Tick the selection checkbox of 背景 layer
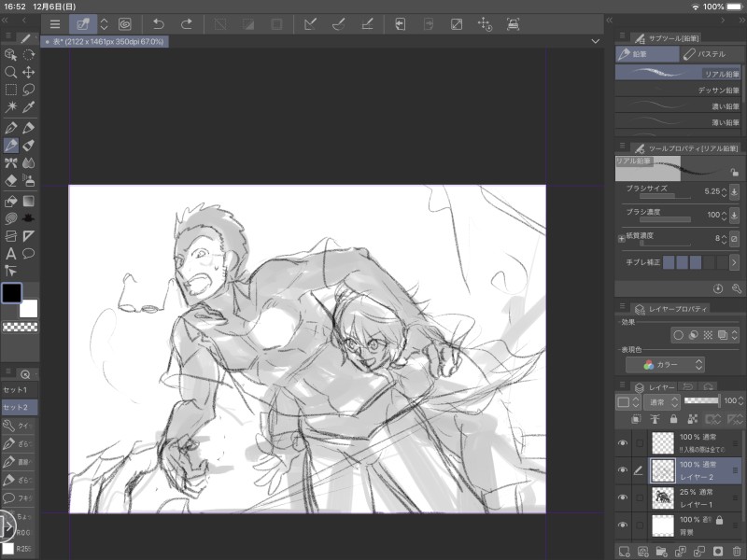This screenshot has height=560, width=747. pos(640,525)
